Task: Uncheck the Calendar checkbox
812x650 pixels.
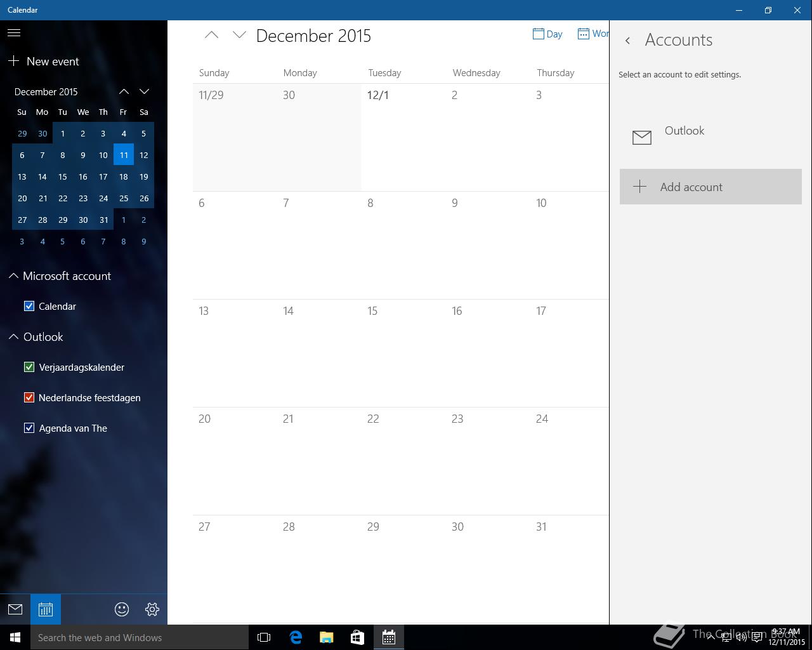Action: click(x=29, y=306)
